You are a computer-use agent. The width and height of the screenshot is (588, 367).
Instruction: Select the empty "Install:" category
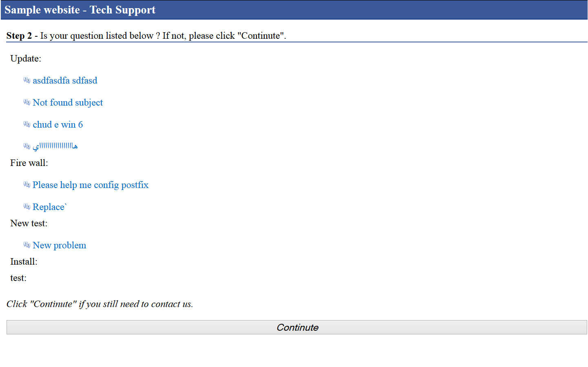[x=24, y=261]
